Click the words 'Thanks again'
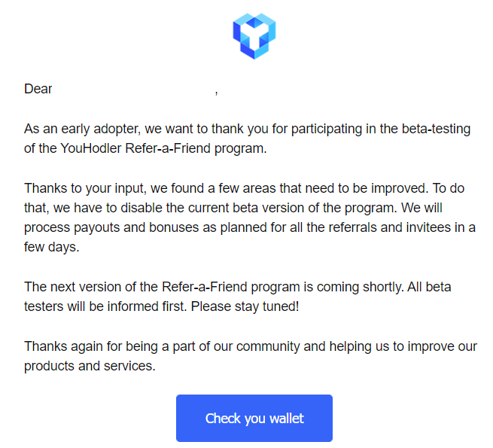This screenshot has width=493, height=448. (x=63, y=347)
